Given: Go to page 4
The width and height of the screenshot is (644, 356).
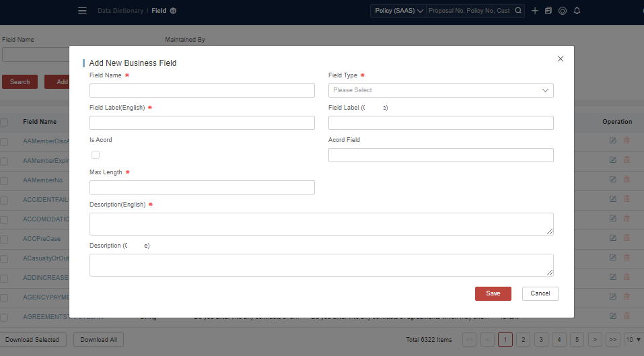Looking at the screenshot, I should click(559, 340).
